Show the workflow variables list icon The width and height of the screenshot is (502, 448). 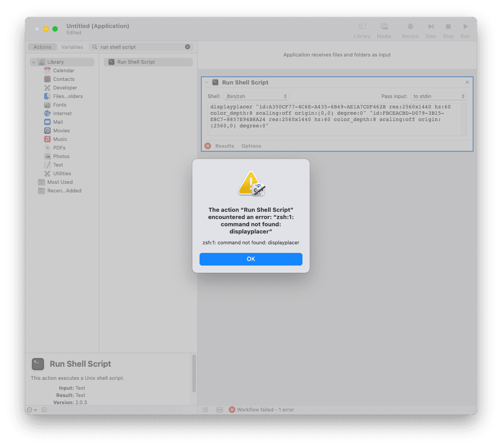219,410
